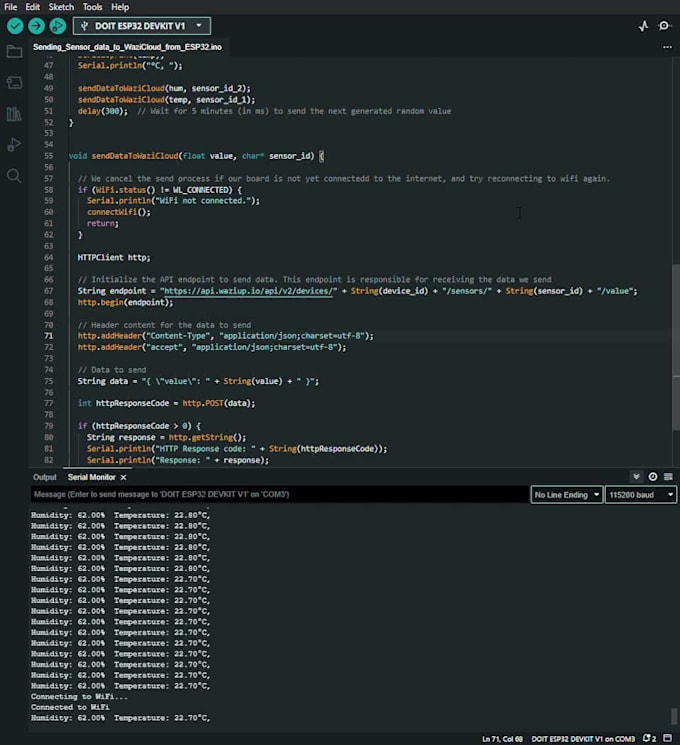
Task: Open the Boards Manager sidebar panel
Action: click(x=14, y=82)
